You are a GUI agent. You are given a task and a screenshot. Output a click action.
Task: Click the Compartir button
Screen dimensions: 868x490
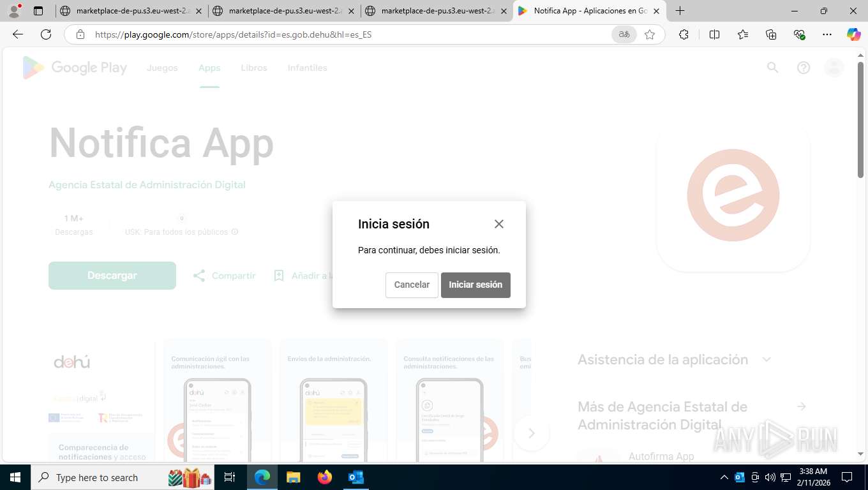[x=224, y=276]
